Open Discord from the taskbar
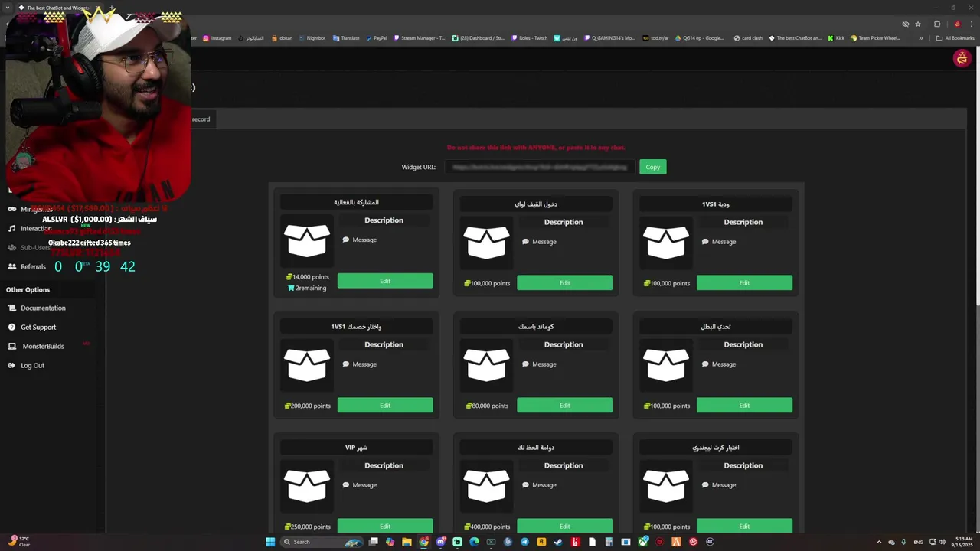This screenshot has height=551, width=980. 440,542
